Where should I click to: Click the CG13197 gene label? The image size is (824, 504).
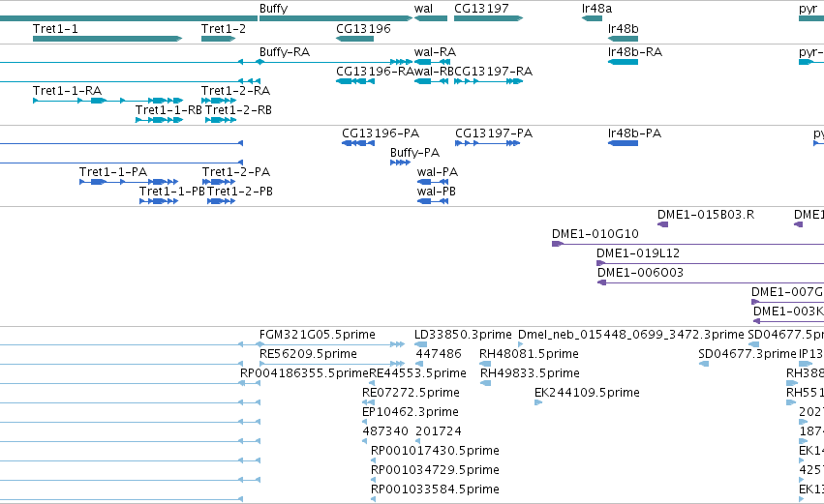coord(481,9)
